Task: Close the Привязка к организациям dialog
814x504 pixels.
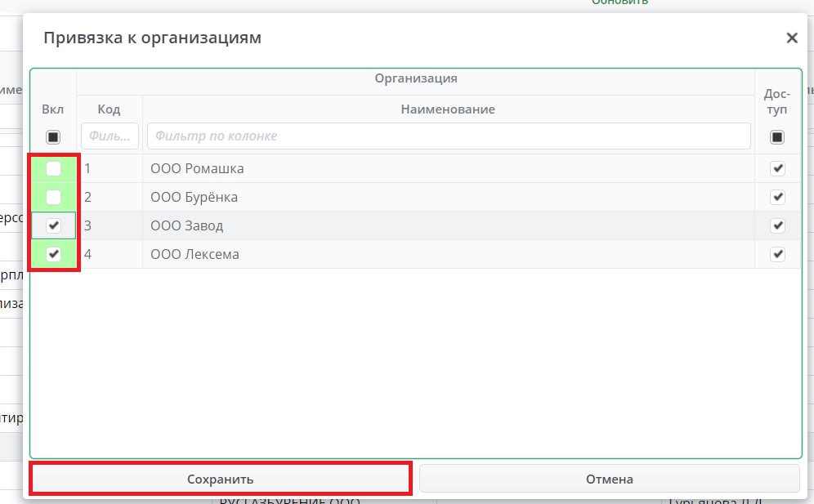Action: coord(791,38)
